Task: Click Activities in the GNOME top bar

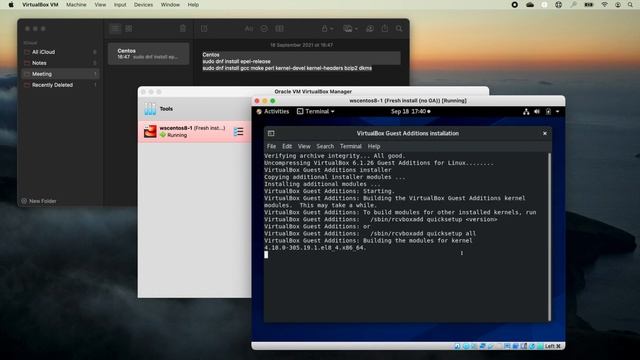Action: pyautogui.click(x=273, y=111)
